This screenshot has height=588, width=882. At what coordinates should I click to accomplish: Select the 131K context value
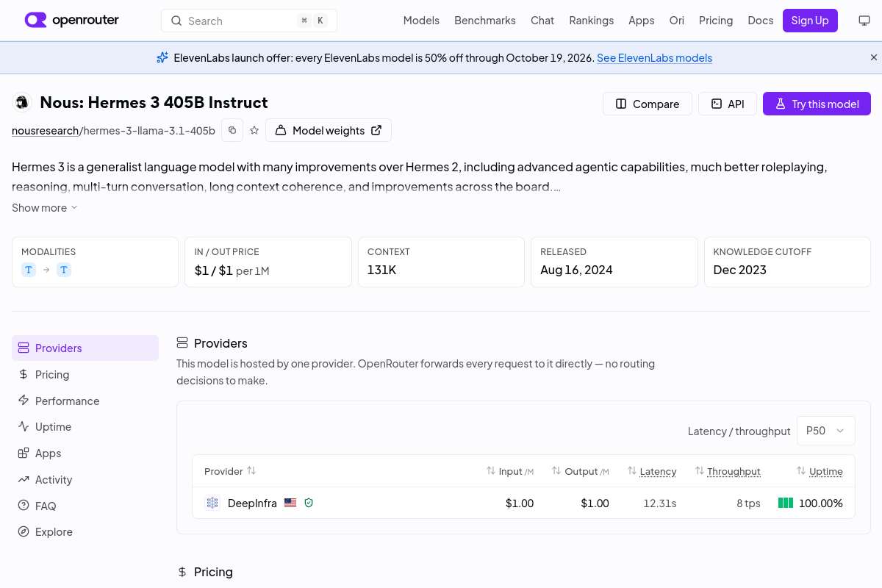(x=381, y=270)
